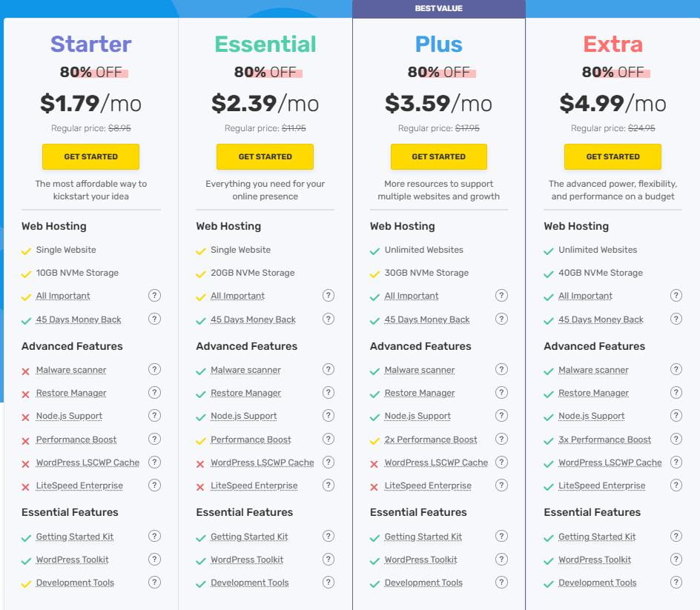Click Best Value banner above Plus plan
Screen dimensions: 700x610
[439, 9]
